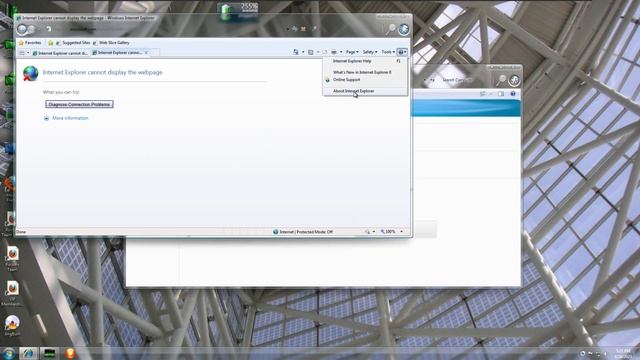The image size is (640, 360).
Task: Click the round button in background window corner
Action: [514, 80]
